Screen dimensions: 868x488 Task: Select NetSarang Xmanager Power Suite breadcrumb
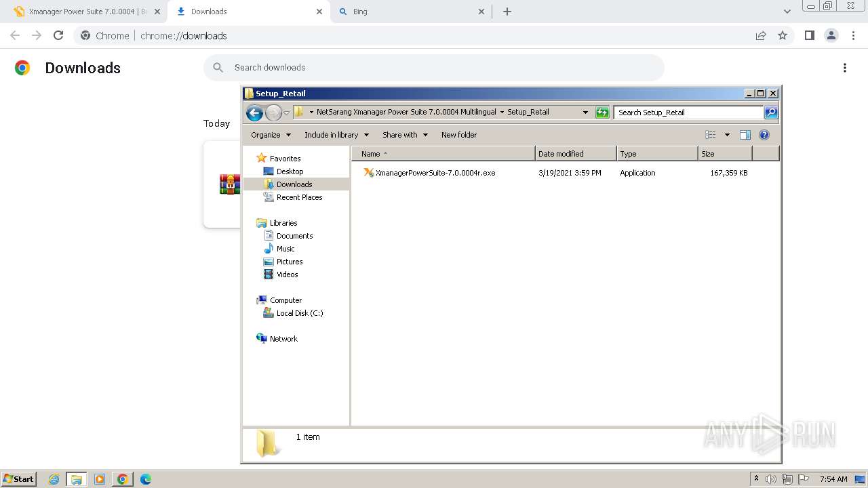[406, 112]
